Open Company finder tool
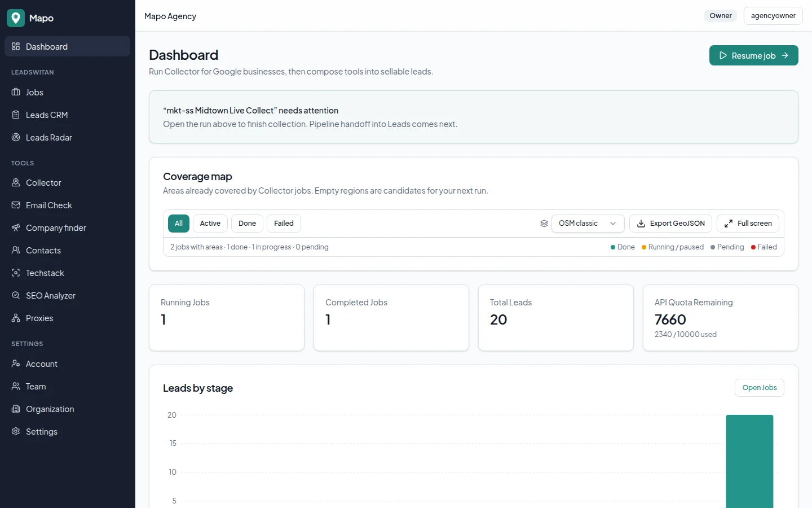This screenshot has width=812, height=508. (67, 227)
